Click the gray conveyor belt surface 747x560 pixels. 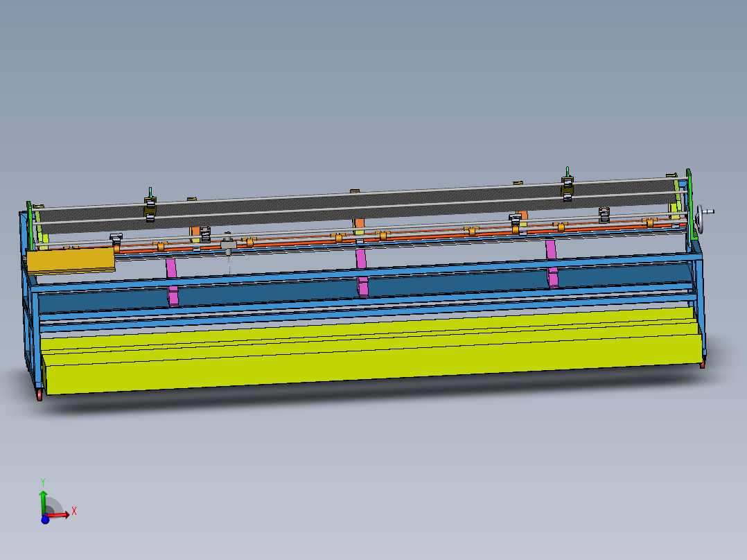click(358, 205)
